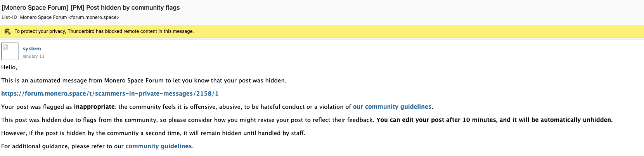The image size is (644, 156).
Task: Click "Post hidden by community flags" subject text
Action: click(x=133, y=7)
